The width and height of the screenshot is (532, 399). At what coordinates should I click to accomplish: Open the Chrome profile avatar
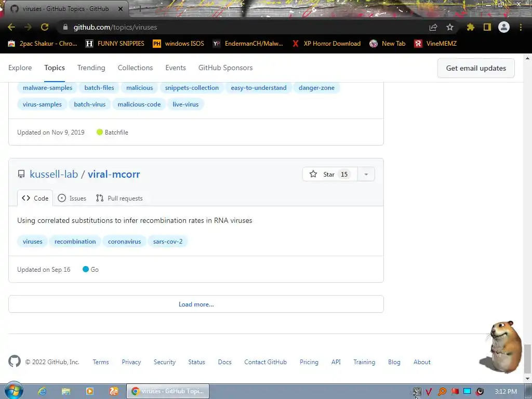click(504, 27)
